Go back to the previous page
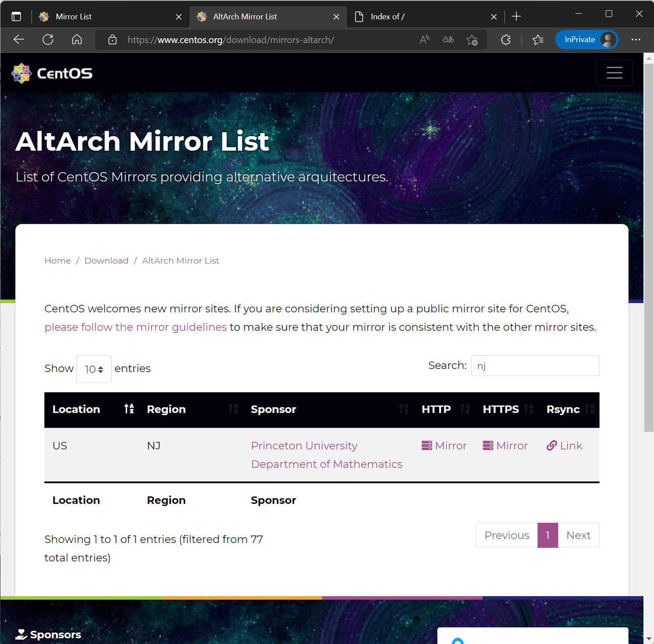Image resolution: width=654 pixels, height=644 pixels. [19, 40]
